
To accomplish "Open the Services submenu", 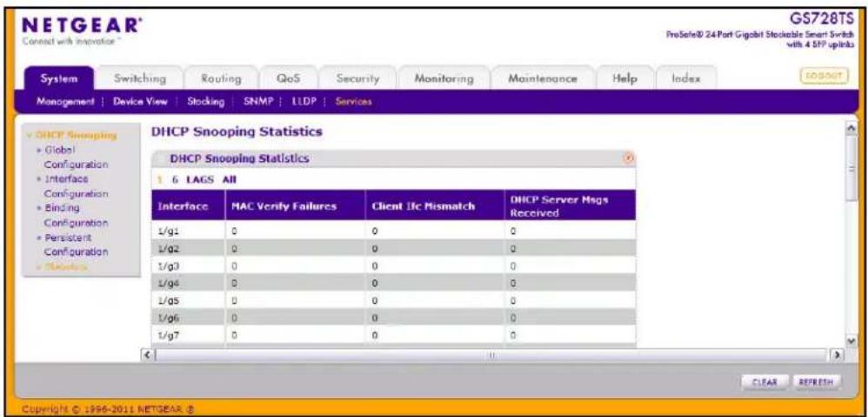I will (x=353, y=102).
